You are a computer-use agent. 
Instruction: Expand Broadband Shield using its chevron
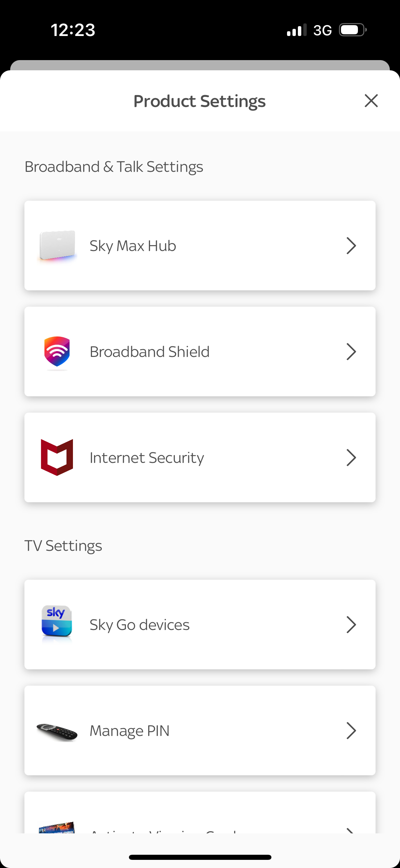click(x=351, y=351)
